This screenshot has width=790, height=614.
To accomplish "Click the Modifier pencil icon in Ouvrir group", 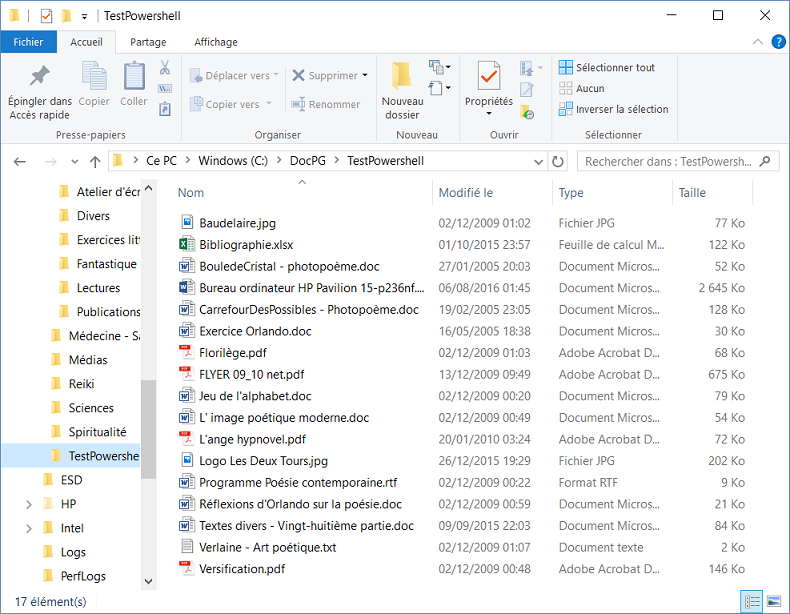I will click(526, 89).
